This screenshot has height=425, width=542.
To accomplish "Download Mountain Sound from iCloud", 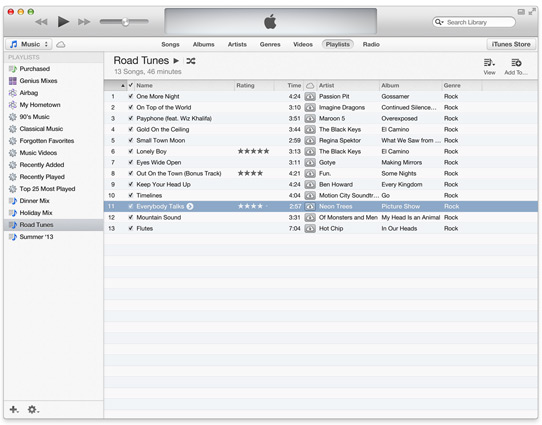I will [310, 218].
